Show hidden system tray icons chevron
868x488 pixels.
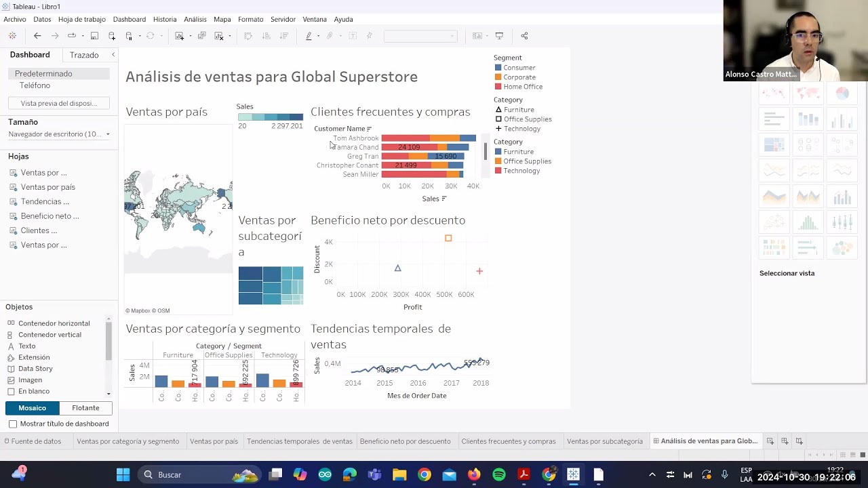pos(652,474)
